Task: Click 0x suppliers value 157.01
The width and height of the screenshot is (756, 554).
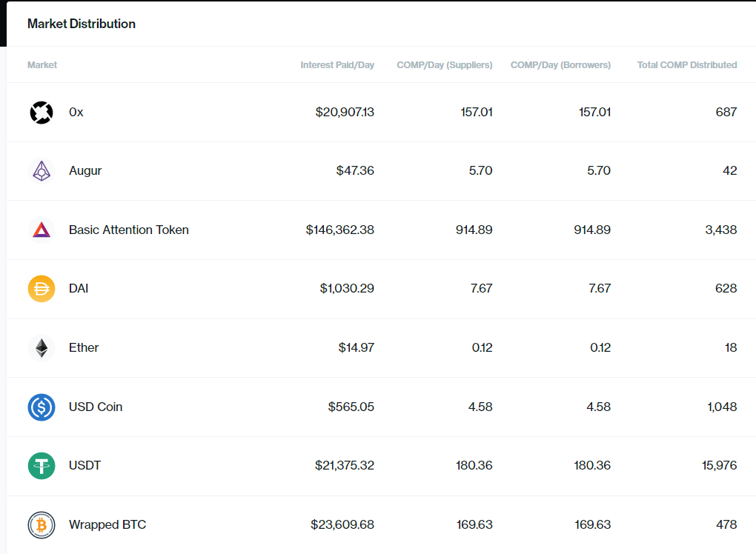Action: [477, 113]
